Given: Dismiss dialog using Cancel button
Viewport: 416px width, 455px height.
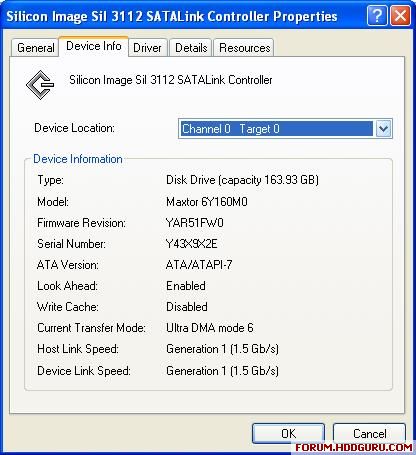Looking at the screenshot, I should (x=370, y=433).
